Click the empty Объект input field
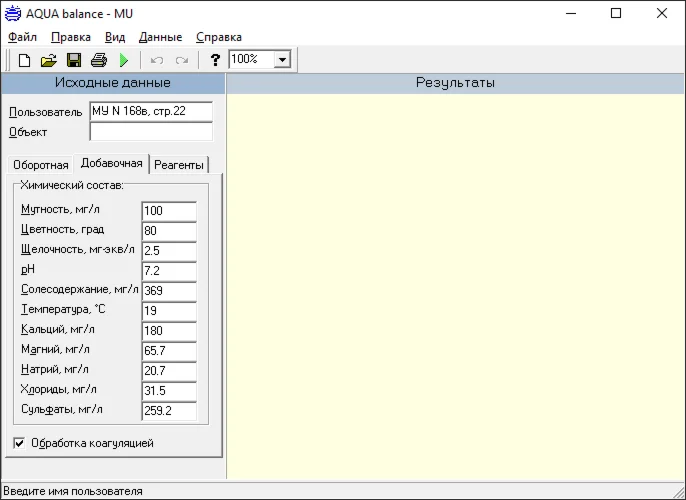This screenshot has width=686, height=500. point(150,131)
